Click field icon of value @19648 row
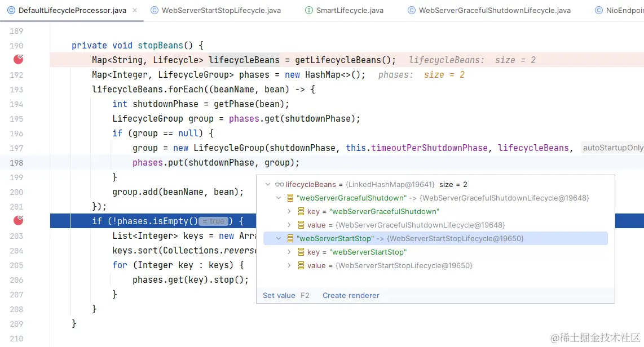The height and width of the screenshot is (347, 644). point(301,225)
